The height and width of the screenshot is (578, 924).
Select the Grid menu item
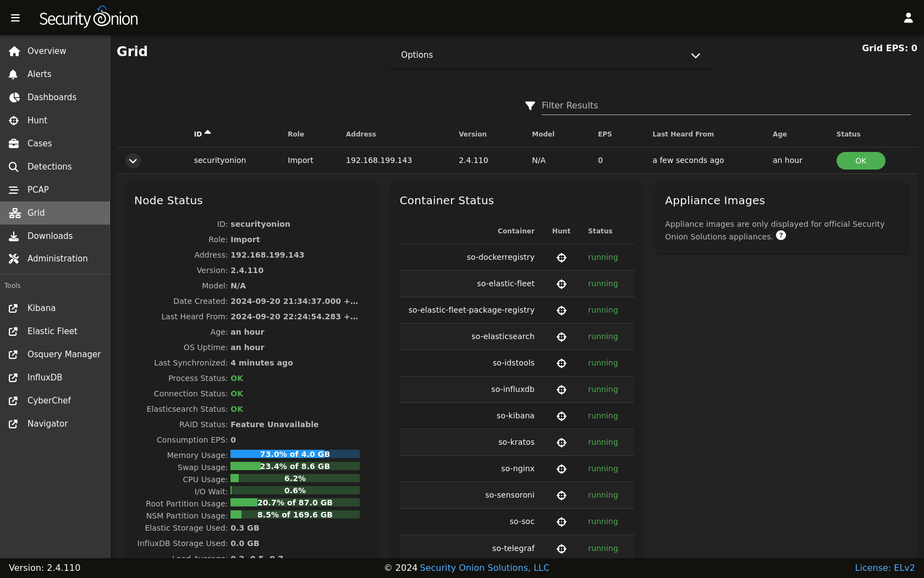(55, 213)
